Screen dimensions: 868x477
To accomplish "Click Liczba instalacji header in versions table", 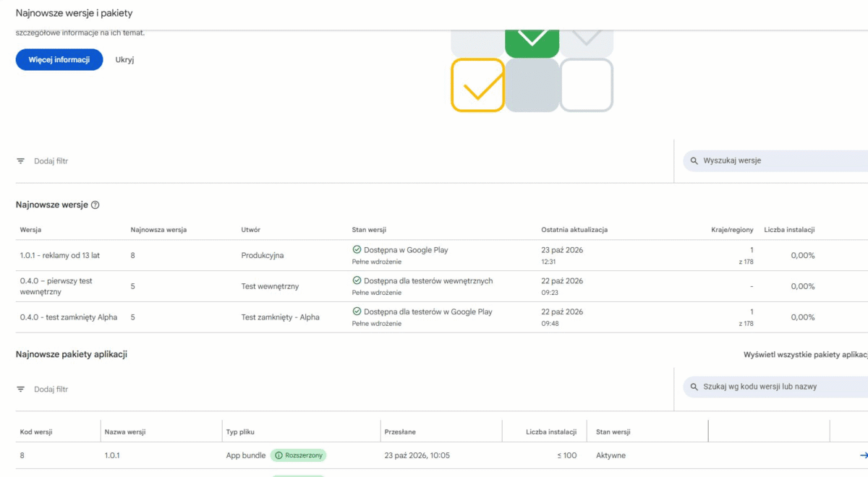I will (x=789, y=230).
